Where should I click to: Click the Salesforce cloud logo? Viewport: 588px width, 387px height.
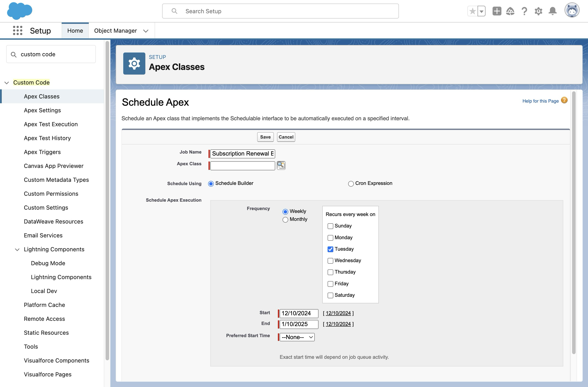(x=19, y=11)
